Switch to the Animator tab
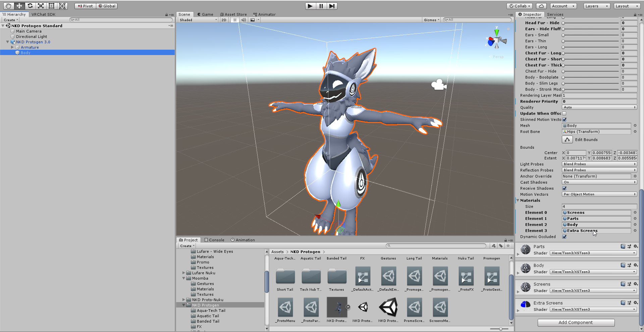 [x=264, y=14]
